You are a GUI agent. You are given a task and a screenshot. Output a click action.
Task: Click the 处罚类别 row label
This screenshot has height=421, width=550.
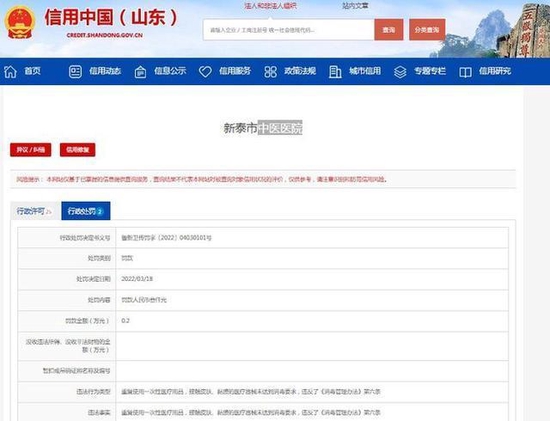tap(99, 258)
